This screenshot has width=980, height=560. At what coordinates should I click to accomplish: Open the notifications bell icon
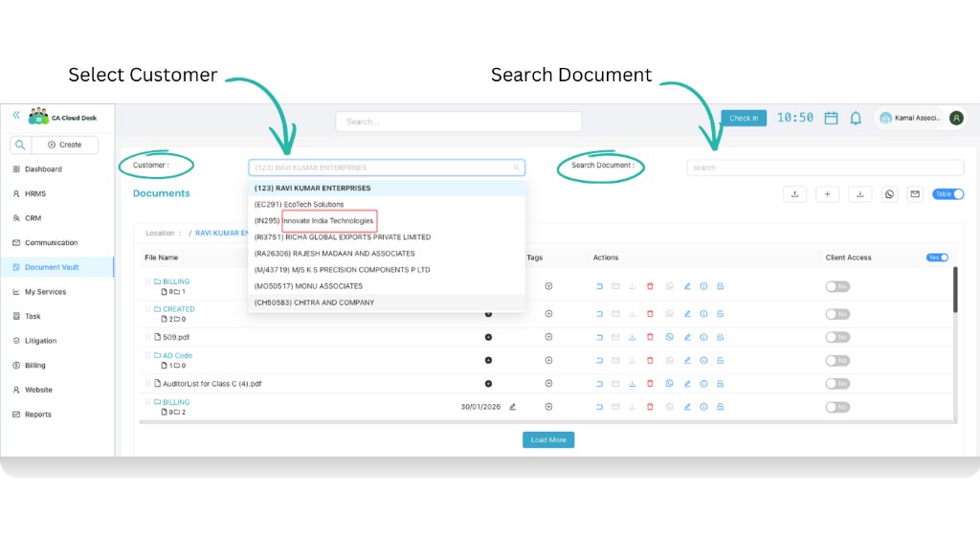coord(857,117)
